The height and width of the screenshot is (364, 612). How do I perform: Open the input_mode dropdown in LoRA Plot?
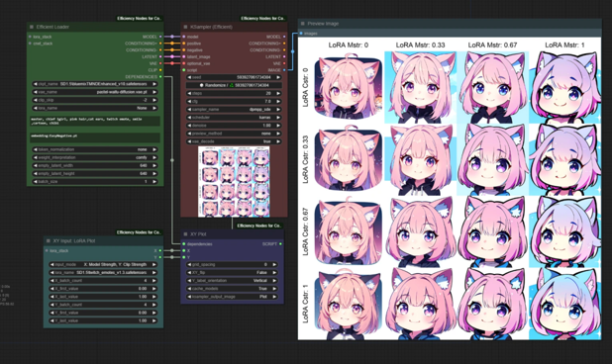point(103,264)
